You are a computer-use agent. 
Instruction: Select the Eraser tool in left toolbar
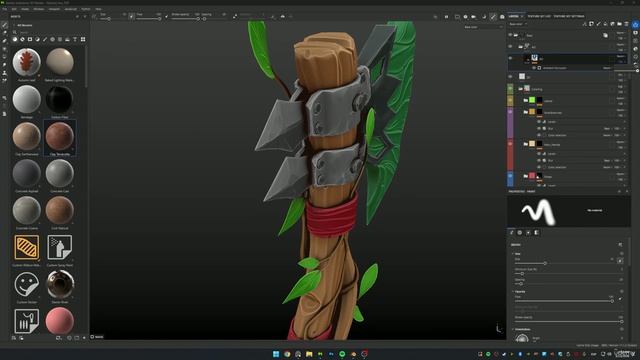tap(4, 33)
